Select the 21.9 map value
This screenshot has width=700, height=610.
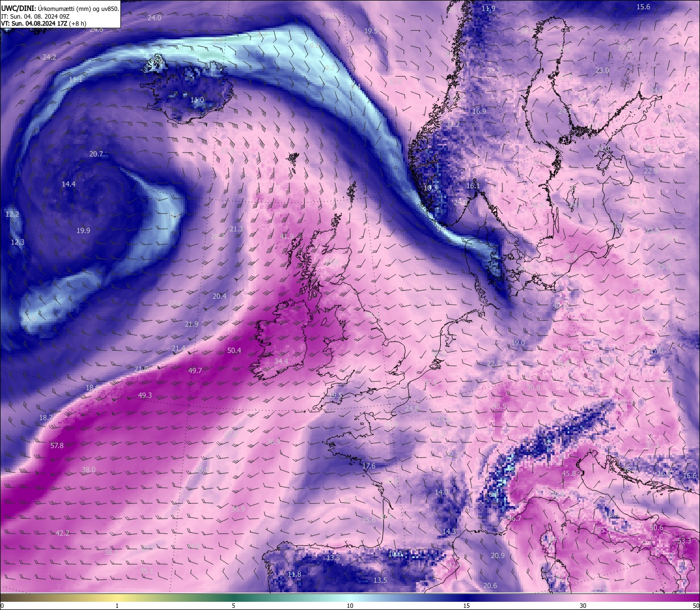[191, 324]
